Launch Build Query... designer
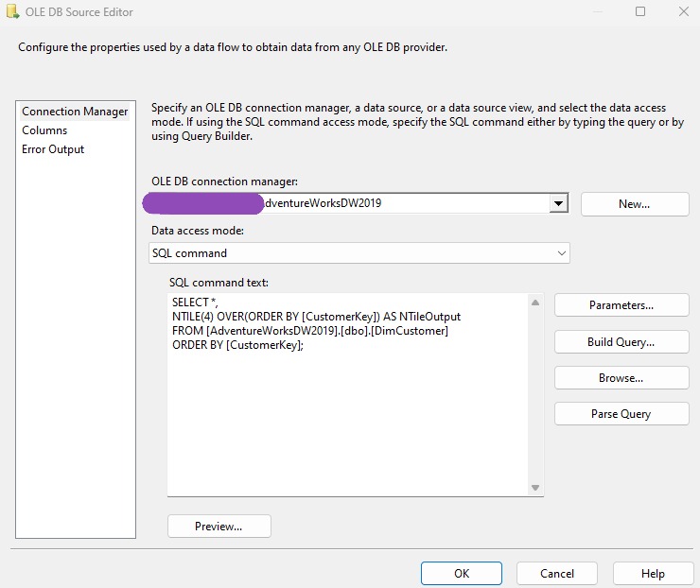This screenshot has height=588, width=700. coord(621,342)
